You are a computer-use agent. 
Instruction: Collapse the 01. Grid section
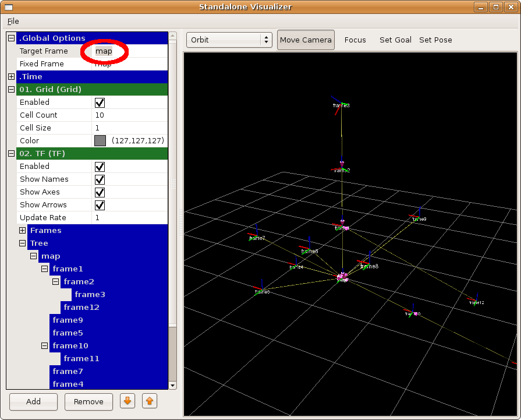tap(11, 90)
